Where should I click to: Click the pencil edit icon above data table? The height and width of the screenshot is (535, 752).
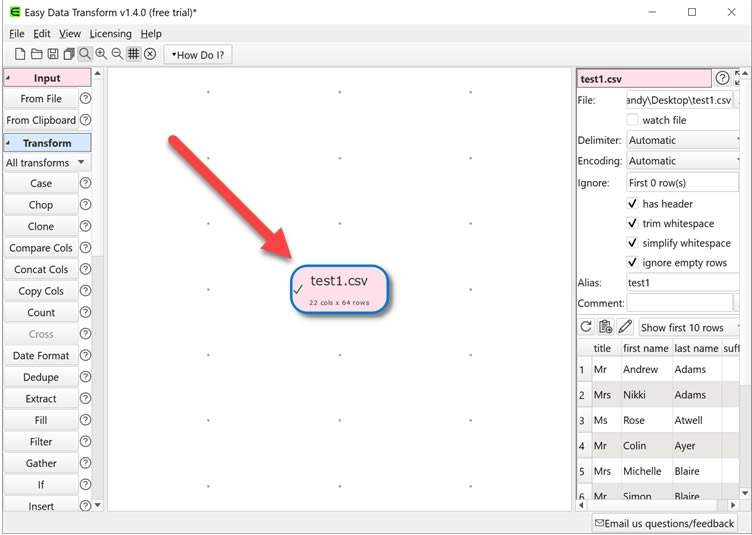625,327
